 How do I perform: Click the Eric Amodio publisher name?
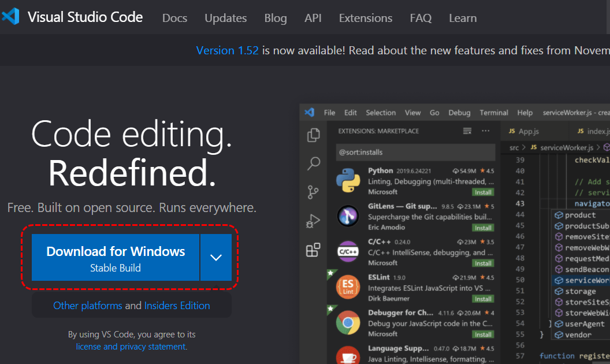386,227
